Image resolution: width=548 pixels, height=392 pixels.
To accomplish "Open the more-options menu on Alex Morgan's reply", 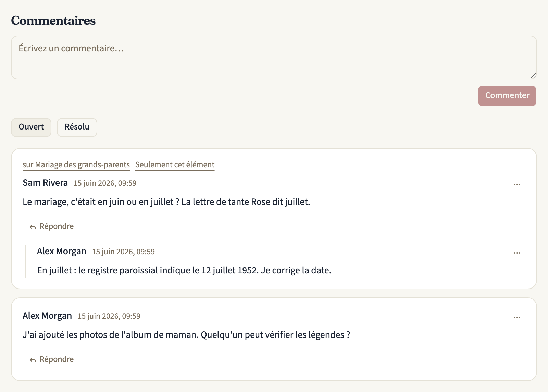I will pos(517,253).
